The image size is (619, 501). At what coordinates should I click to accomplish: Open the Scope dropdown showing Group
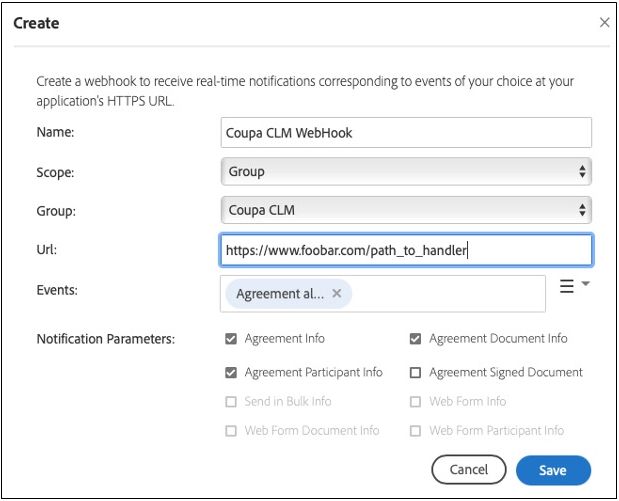pyautogui.click(x=406, y=171)
